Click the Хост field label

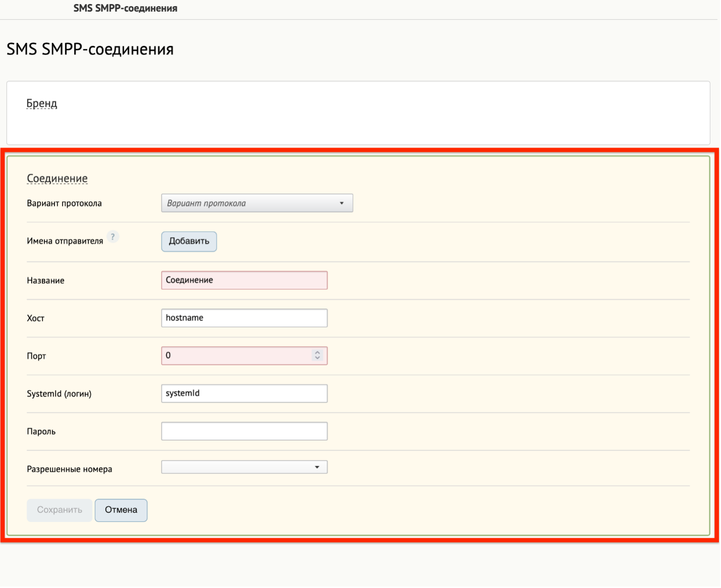[x=36, y=318]
